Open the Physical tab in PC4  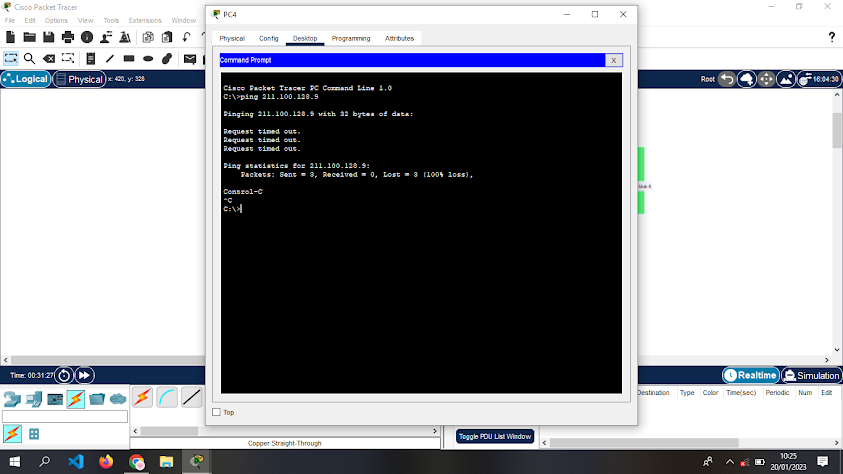[x=232, y=39]
